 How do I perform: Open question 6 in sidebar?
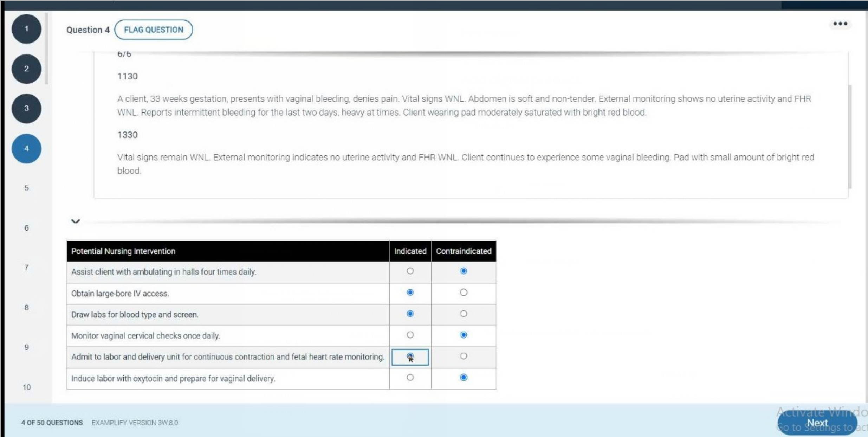(26, 228)
